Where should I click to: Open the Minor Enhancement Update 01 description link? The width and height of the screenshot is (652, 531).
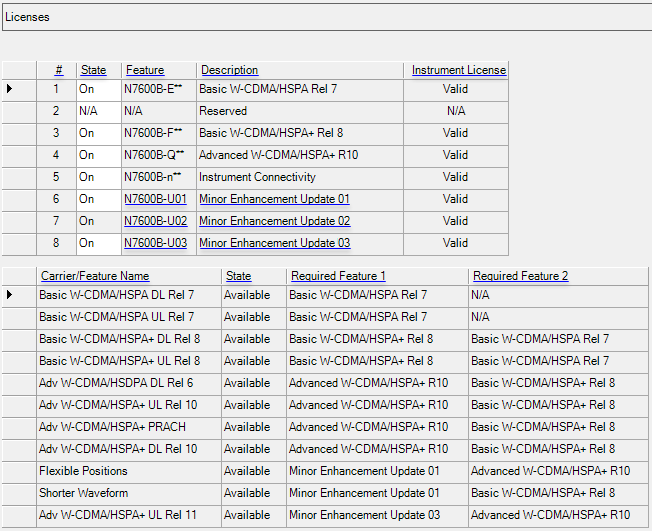274,199
